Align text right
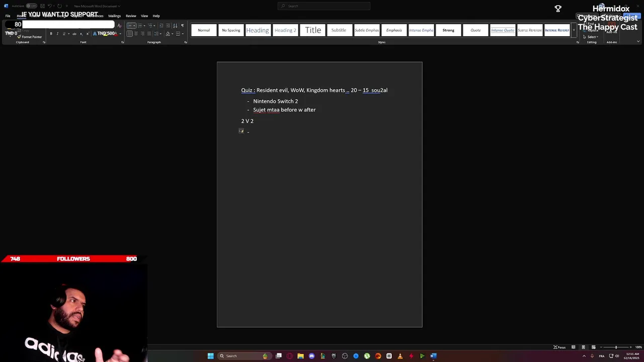Image resolution: width=644 pixels, height=362 pixels. click(142, 34)
